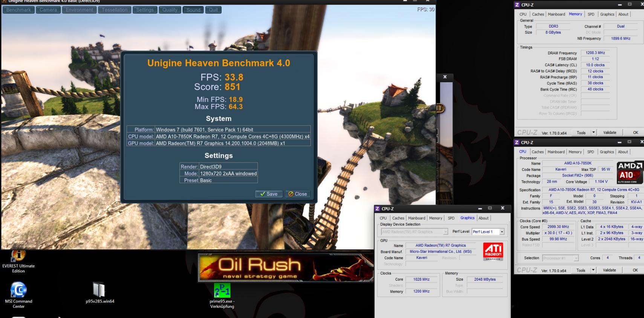Click the Socket FM2+ (906) package field
Image resolution: width=644 pixels, height=318 pixels.
point(578,176)
